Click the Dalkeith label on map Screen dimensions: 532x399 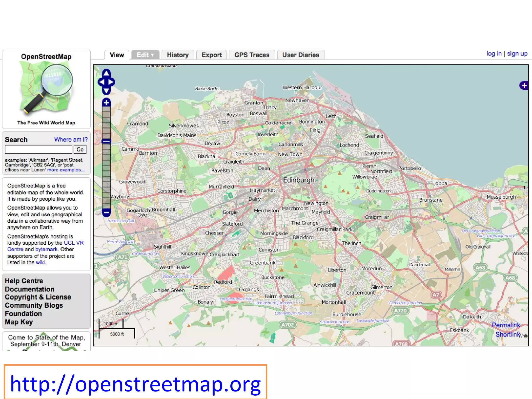coord(472,317)
